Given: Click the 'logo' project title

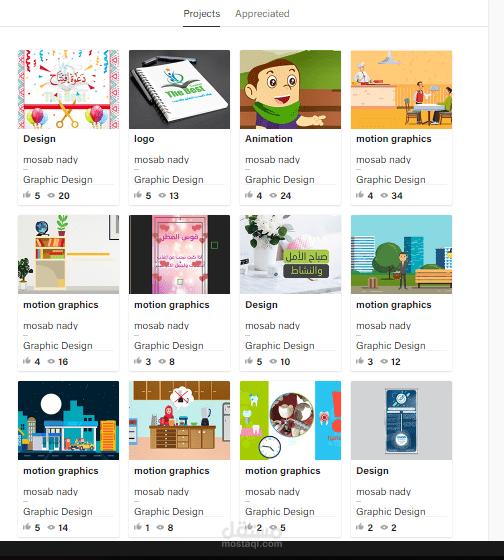Looking at the screenshot, I should click(144, 139).
